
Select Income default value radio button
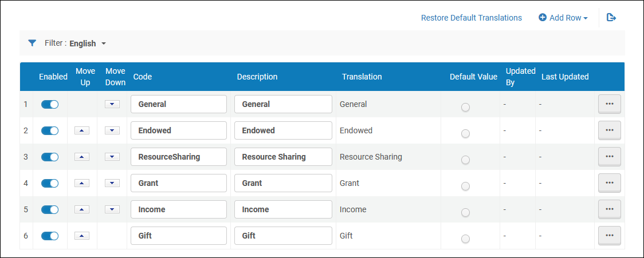(465, 212)
